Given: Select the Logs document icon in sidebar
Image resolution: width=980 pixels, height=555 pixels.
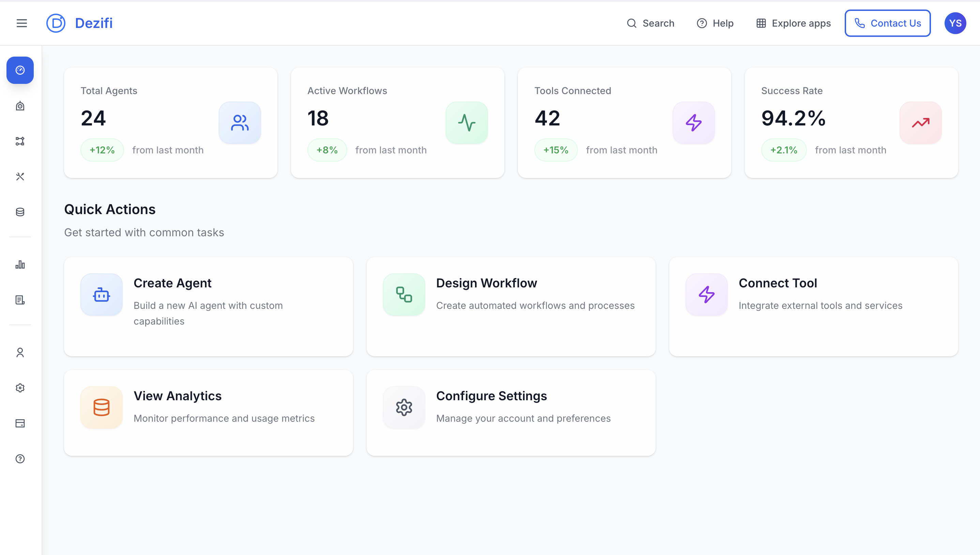Looking at the screenshot, I should [20, 300].
